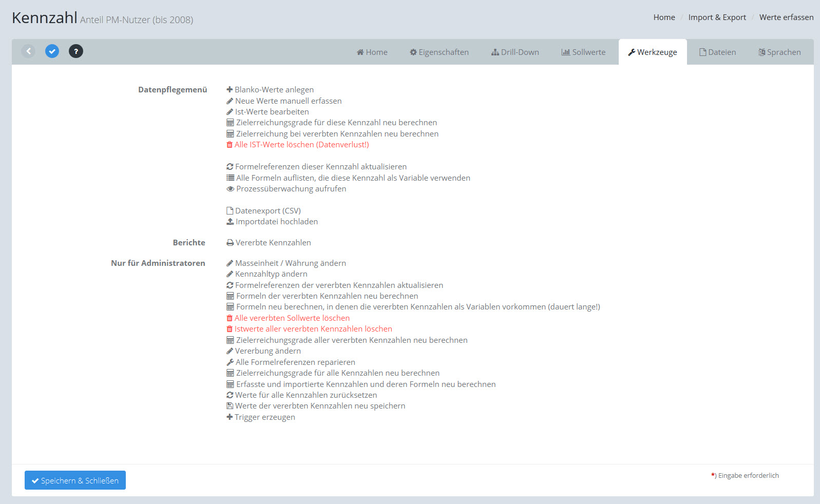This screenshot has width=820, height=504.
Task: Open Masseinheit / Währung ändern
Action: (290, 263)
